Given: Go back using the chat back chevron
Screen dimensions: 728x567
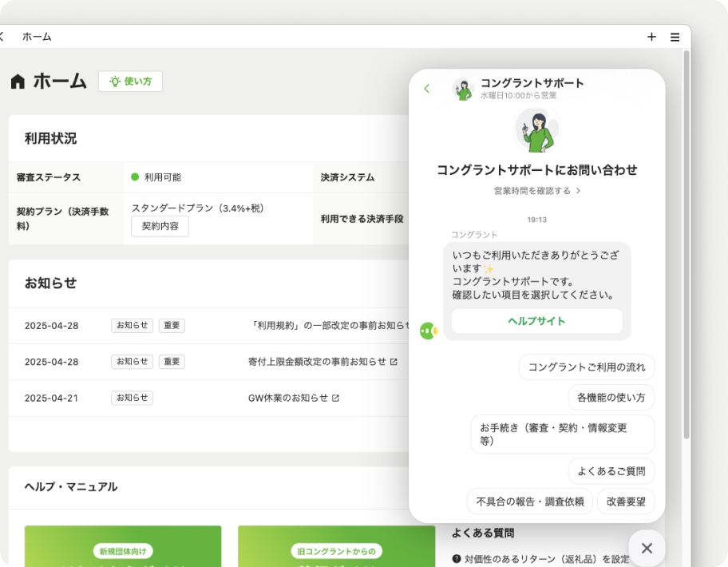Looking at the screenshot, I should pos(427,88).
